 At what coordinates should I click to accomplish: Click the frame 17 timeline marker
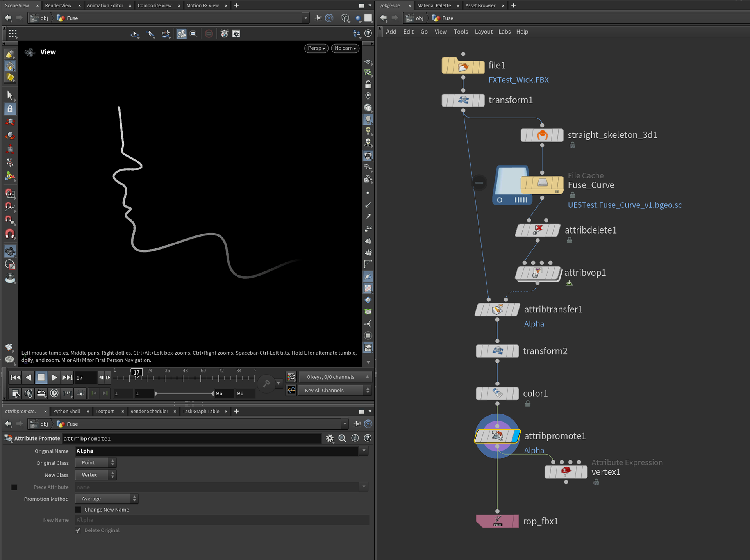(136, 372)
